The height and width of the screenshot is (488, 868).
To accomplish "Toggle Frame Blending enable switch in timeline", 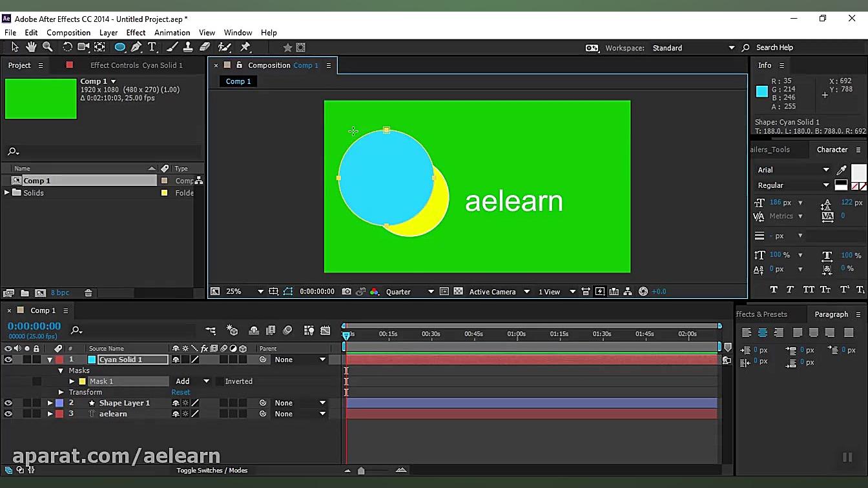I will click(x=271, y=330).
